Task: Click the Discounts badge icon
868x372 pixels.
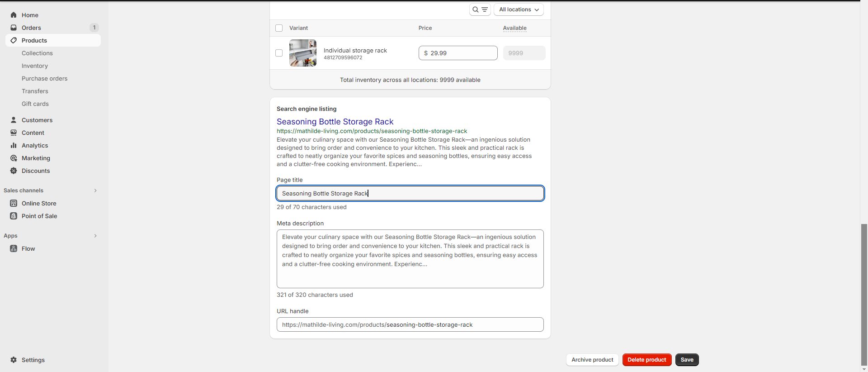Action: point(14,171)
